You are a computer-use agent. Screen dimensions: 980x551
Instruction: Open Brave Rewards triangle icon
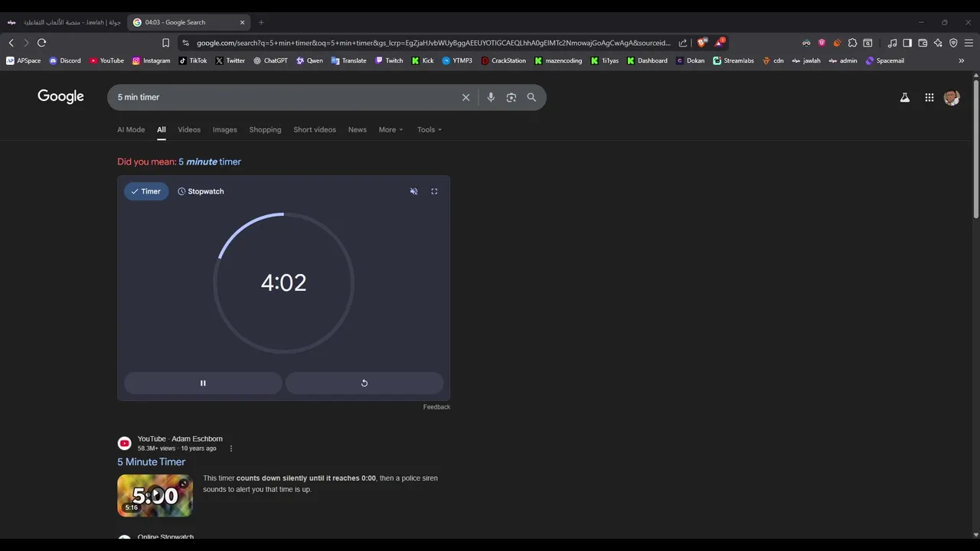(720, 43)
